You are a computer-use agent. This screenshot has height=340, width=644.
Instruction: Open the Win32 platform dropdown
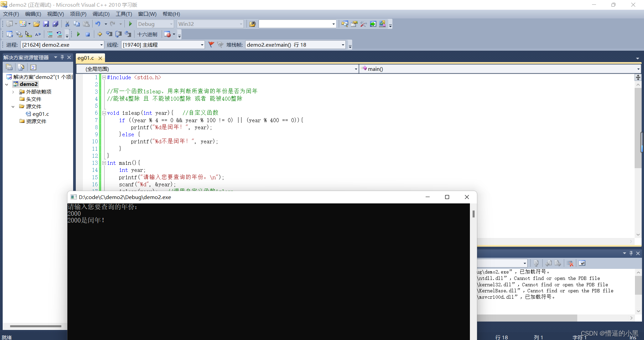click(x=210, y=24)
